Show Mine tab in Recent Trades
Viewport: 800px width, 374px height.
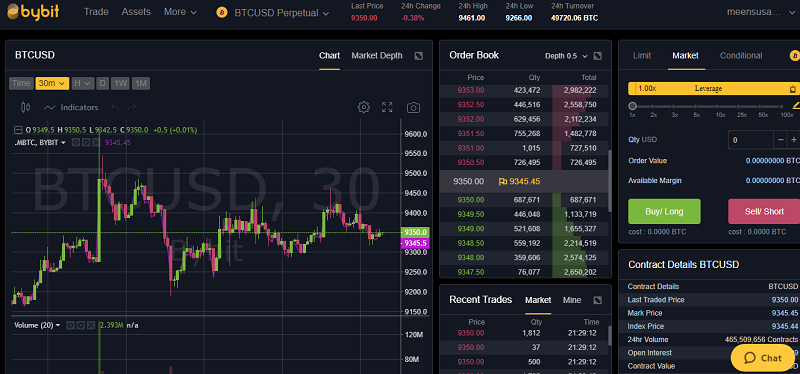tap(572, 300)
